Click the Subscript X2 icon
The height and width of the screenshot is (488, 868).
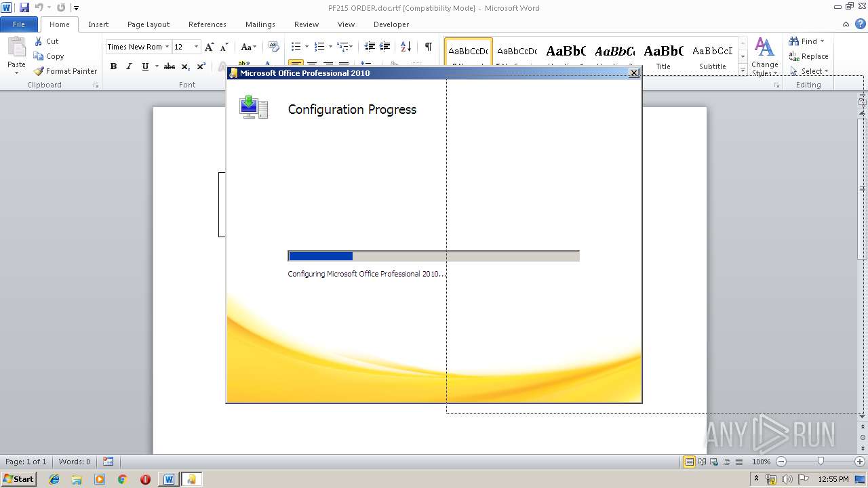pos(186,66)
